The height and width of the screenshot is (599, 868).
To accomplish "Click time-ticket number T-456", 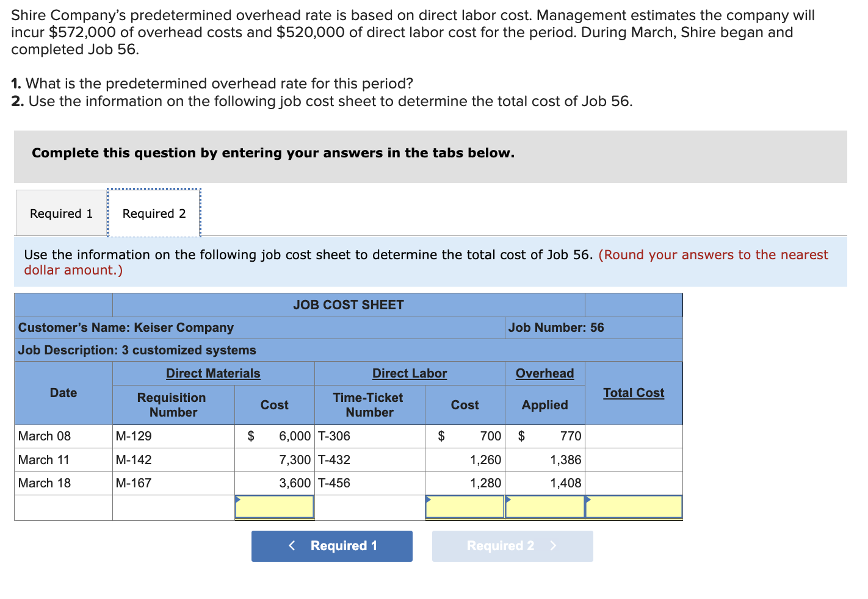I will pos(370,483).
